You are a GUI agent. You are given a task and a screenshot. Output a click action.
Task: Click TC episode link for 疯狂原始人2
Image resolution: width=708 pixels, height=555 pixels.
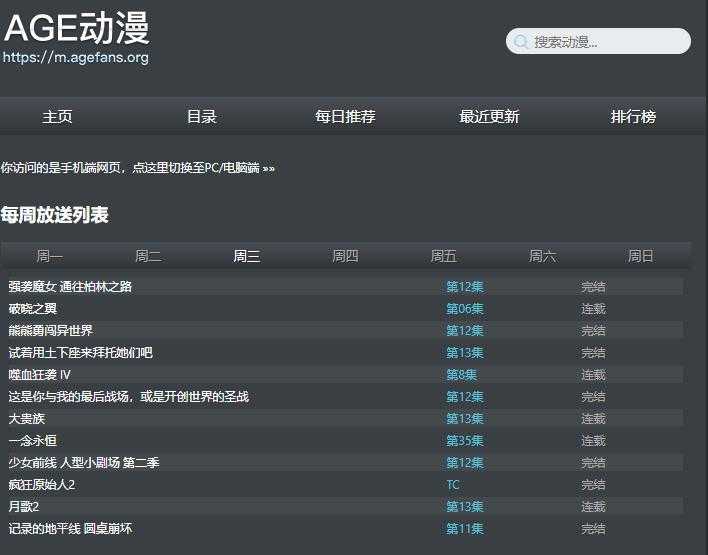(x=453, y=485)
